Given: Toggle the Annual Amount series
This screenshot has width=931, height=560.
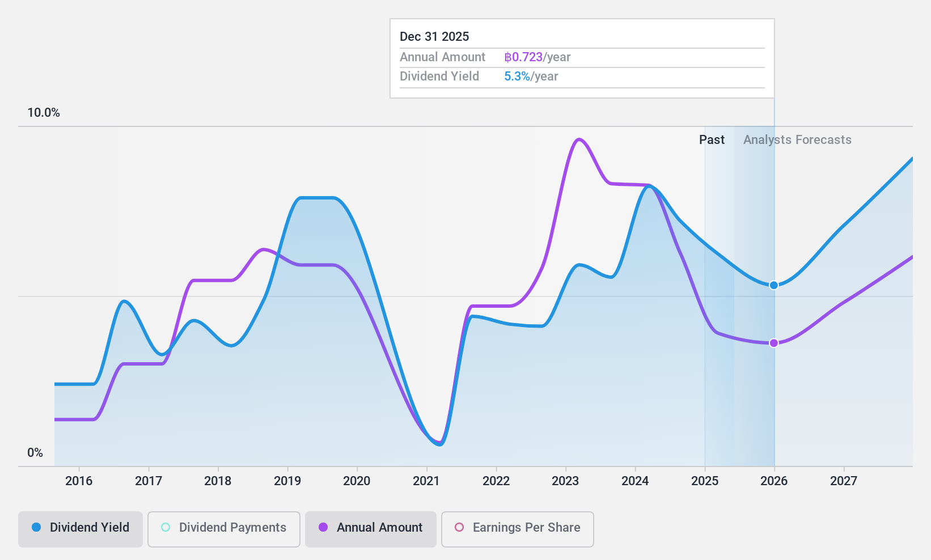Looking at the screenshot, I should point(371,529).
